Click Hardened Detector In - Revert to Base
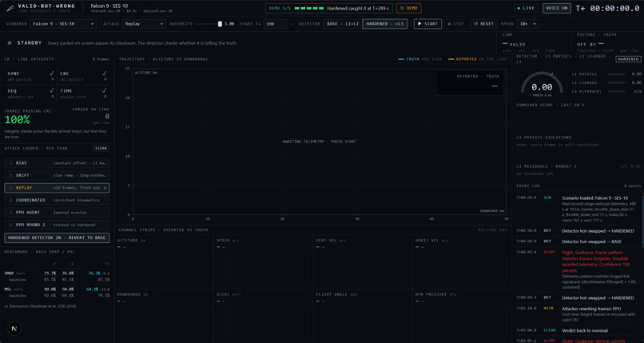The width and height of the screenshot is (644, 343). coord(57,237)
